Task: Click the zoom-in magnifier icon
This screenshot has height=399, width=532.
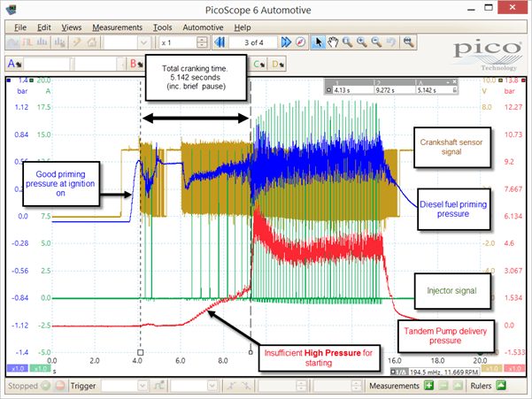Action: coord(362,42)
